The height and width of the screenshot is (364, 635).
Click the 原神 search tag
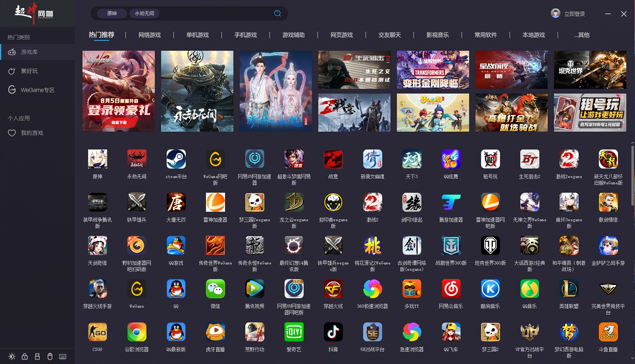point(112,13)
